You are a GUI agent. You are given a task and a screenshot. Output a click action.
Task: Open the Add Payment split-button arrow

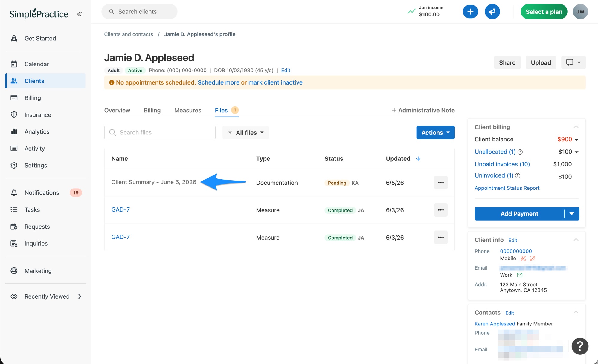tap(572, 214)
